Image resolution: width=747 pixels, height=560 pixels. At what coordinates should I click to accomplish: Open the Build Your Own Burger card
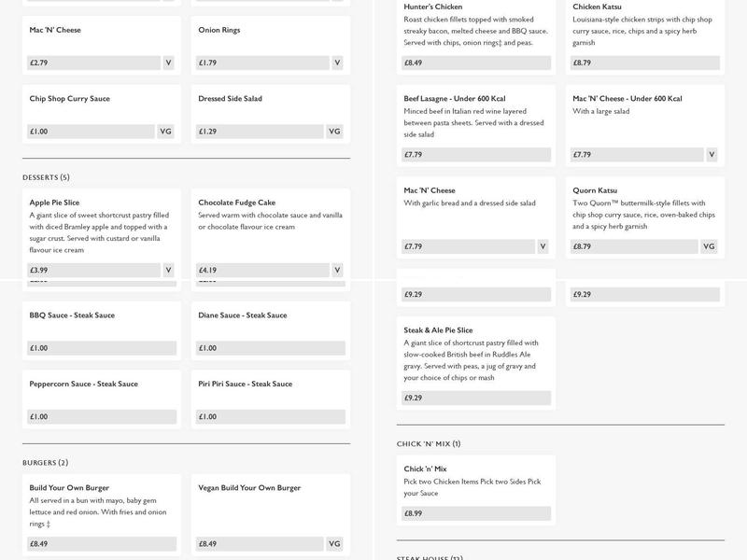pos(102,515)
